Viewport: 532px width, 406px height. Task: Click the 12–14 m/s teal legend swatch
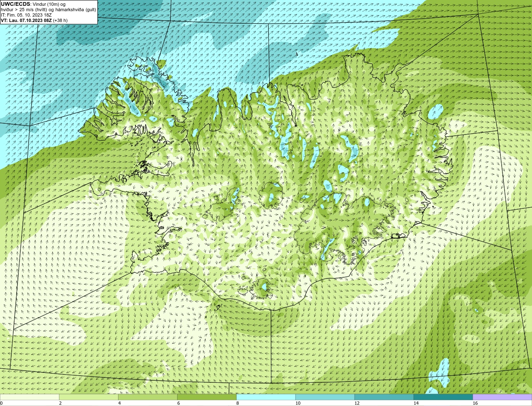click(384, 397)
